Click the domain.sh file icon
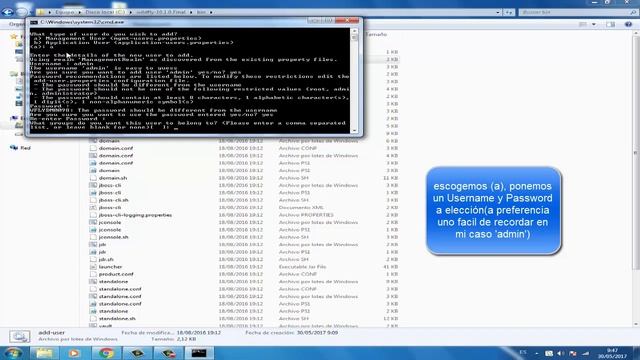The image size is (640, 360). point(93,178)
